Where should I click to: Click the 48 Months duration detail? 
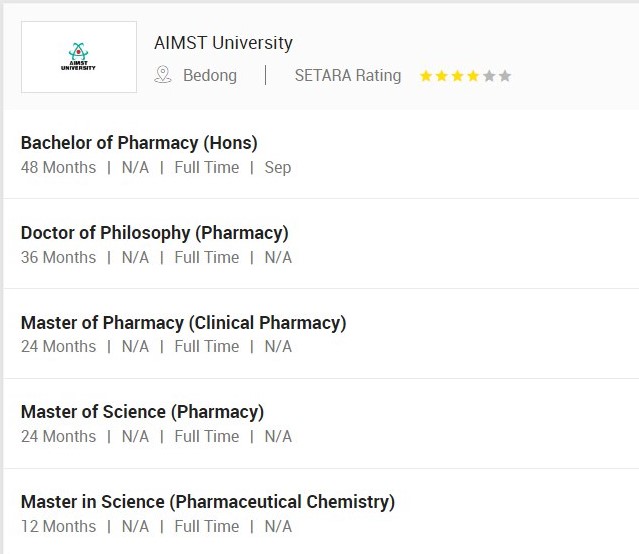tap(58, 167)
